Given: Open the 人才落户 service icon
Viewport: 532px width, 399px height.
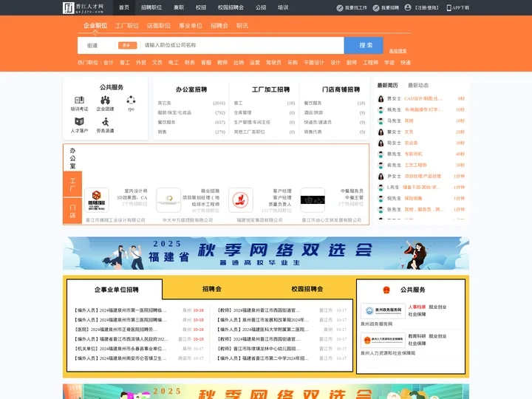Looking at the screenshot, I should (x=79, y=121).
